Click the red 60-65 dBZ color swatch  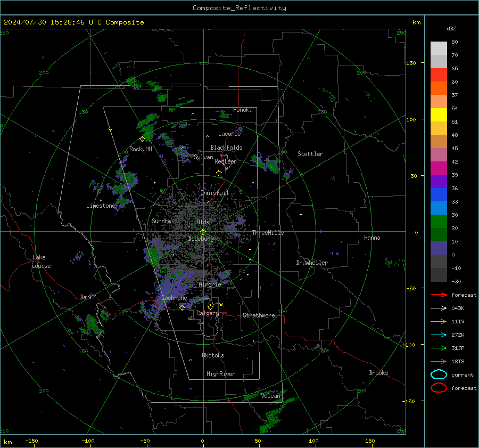tap(439, 75)
